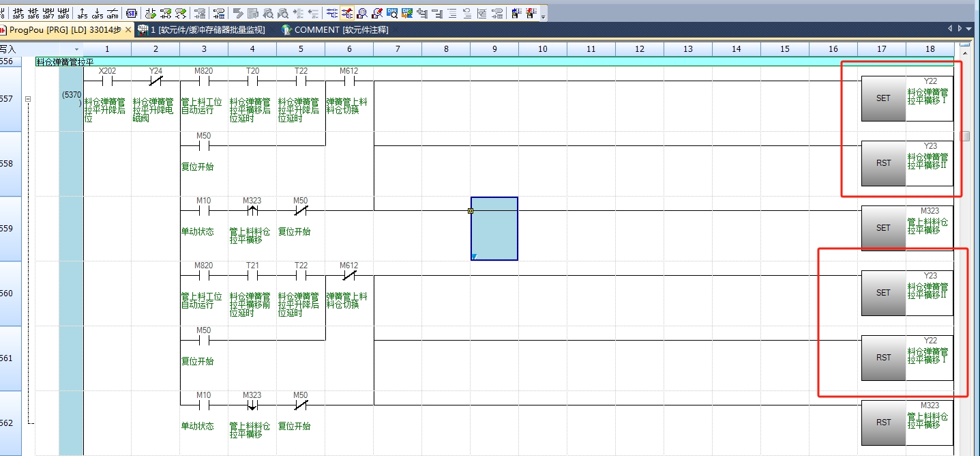Toggle the highlighted write-mode ladder icon
Screen dimensions: 980x456
(347, 13)
